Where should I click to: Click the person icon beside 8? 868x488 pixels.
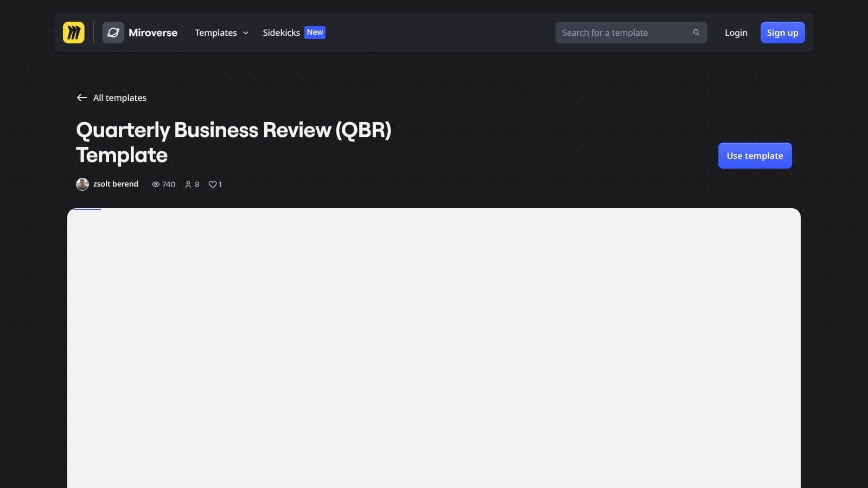tap(188, 184)
